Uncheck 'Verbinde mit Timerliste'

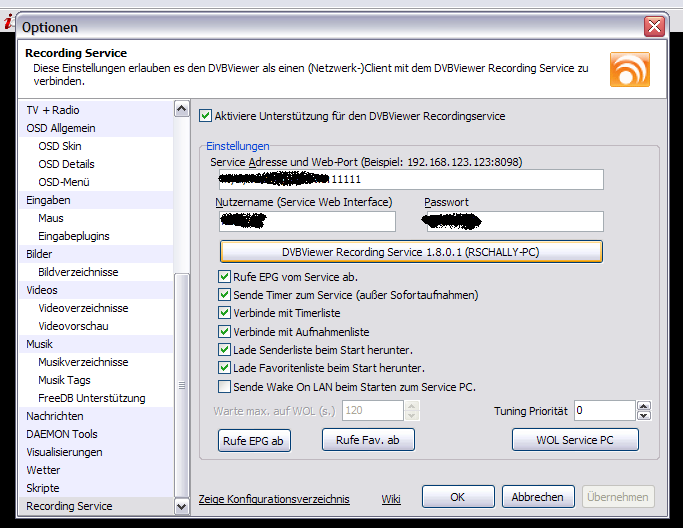[x=224, y=313]
